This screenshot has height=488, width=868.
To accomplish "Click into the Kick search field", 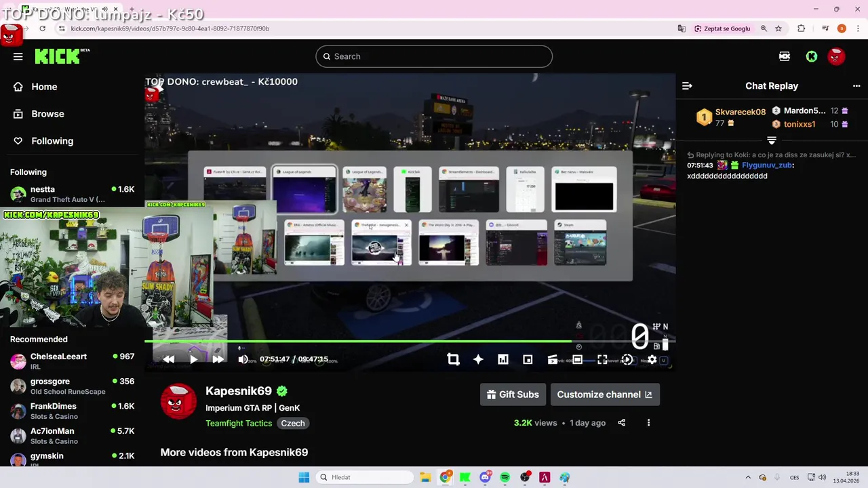I will tap(434, 56).
